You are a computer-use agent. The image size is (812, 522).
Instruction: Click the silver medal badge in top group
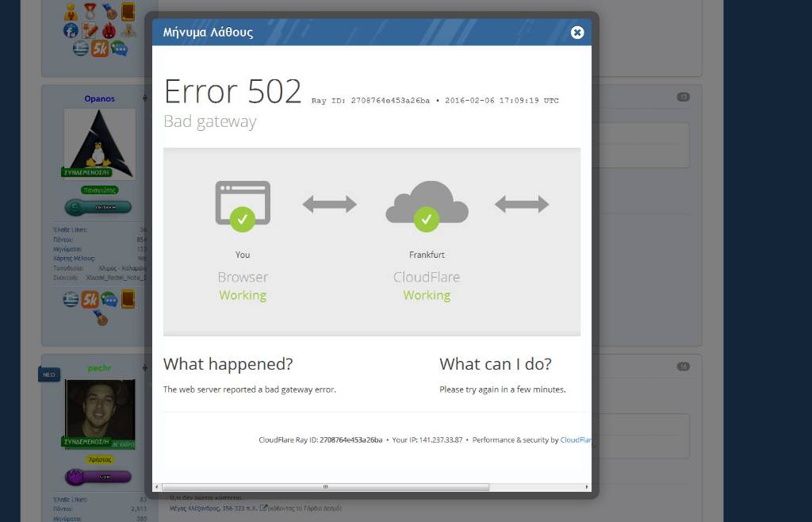[x=90, y=11]
